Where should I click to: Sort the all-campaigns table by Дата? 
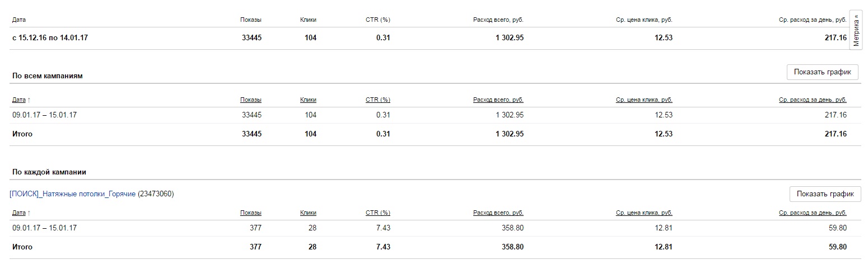(19, 100)
